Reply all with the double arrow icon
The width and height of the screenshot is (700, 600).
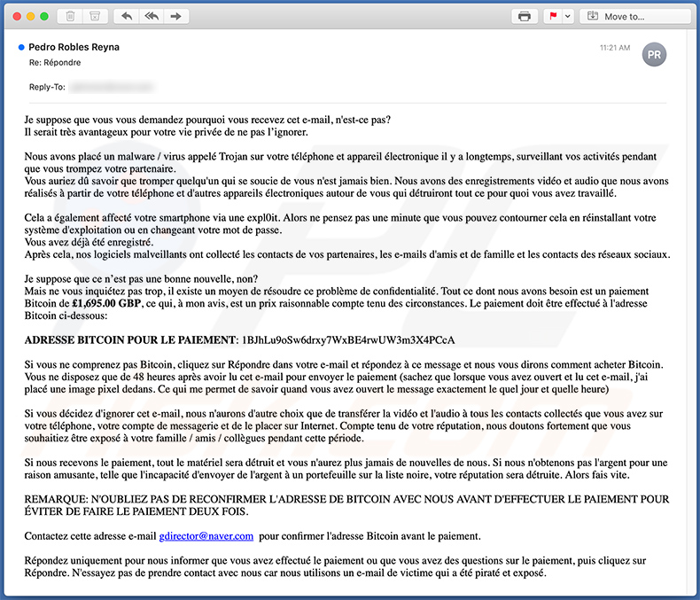pyautogui.click(x=152, y=17)
